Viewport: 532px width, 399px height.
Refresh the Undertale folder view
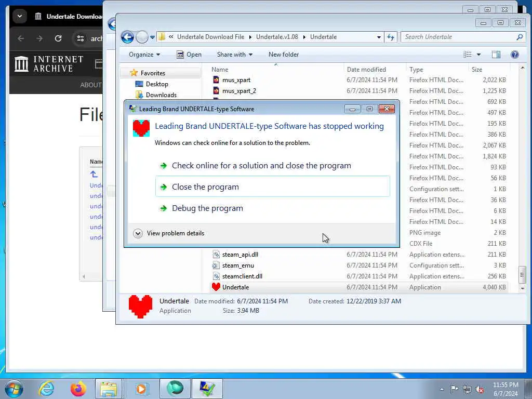coord(391,37)
